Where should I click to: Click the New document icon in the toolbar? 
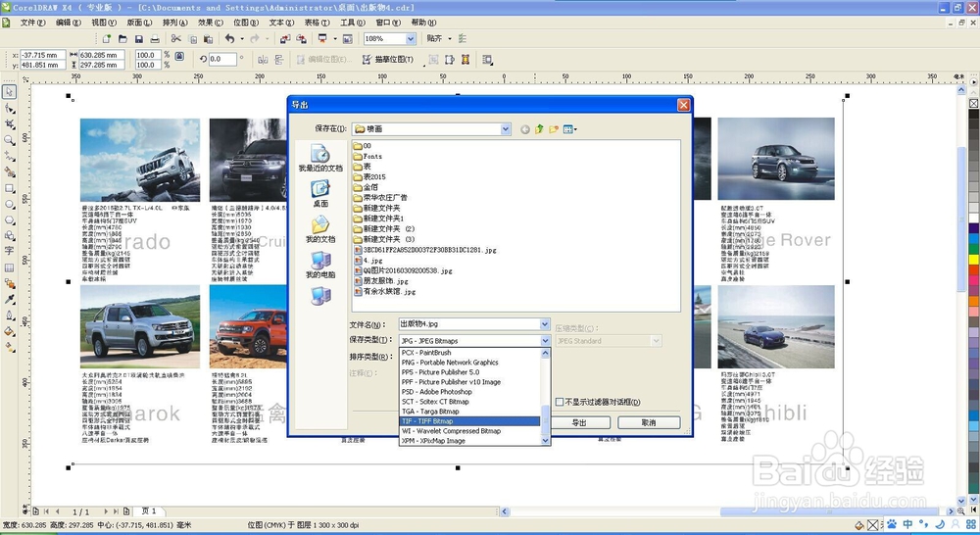coord(107,39)
